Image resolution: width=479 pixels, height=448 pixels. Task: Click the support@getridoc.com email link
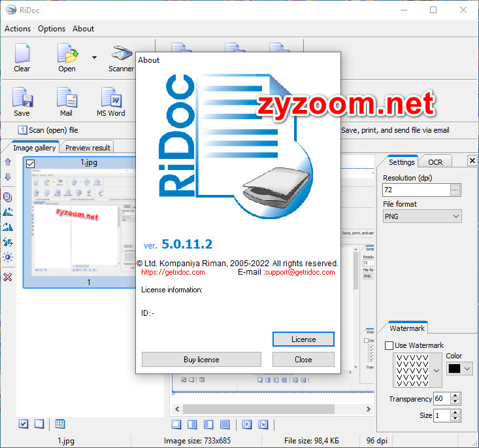pyautogui.click(x=300, y=272)
